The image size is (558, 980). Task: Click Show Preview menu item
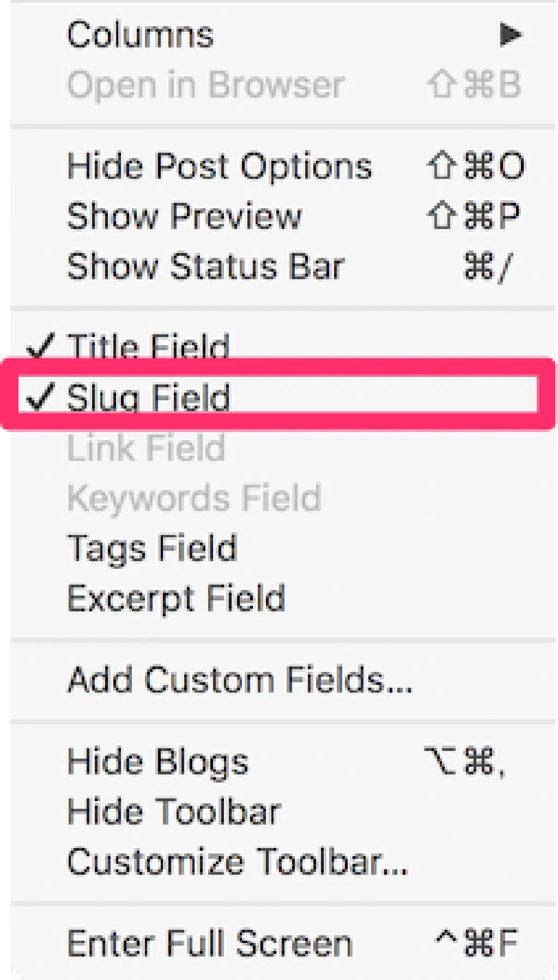click(184, 216)
